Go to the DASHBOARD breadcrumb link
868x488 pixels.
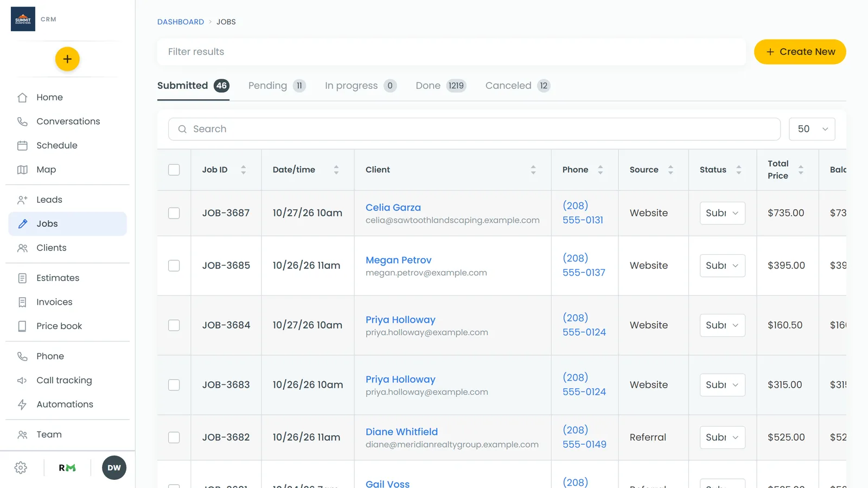181,22
